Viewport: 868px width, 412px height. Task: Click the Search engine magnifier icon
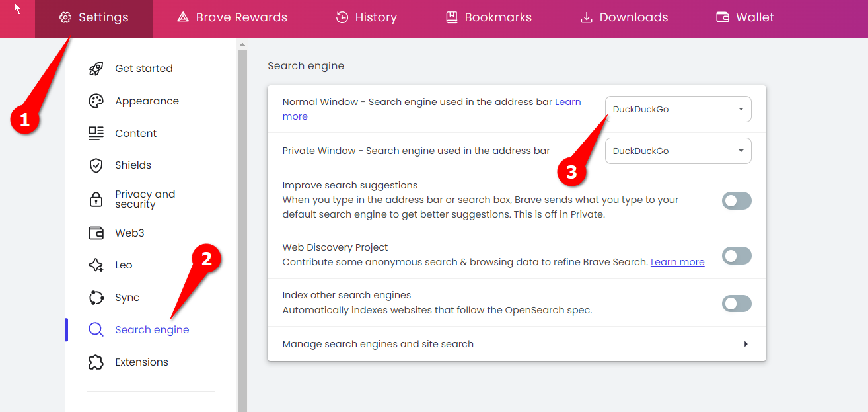pos(96,330)
